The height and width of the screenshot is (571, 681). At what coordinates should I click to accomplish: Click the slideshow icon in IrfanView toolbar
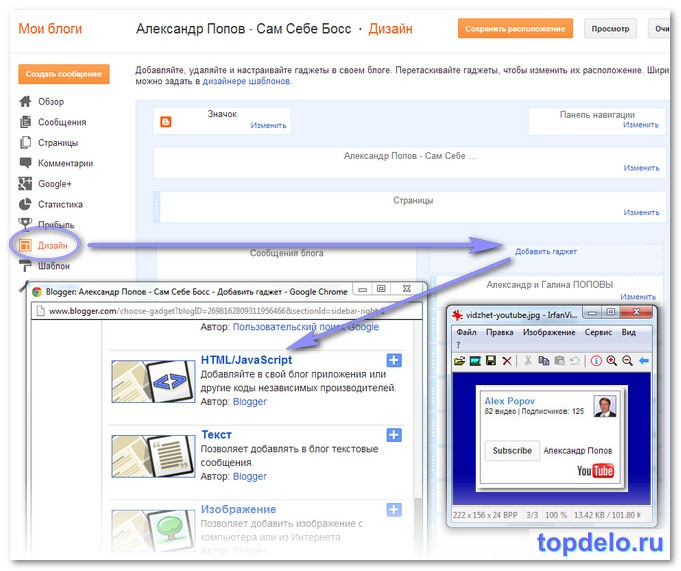475,361
